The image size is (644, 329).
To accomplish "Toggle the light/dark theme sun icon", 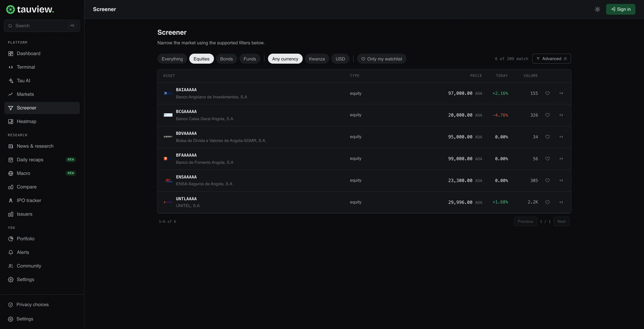I will (597, 9).
